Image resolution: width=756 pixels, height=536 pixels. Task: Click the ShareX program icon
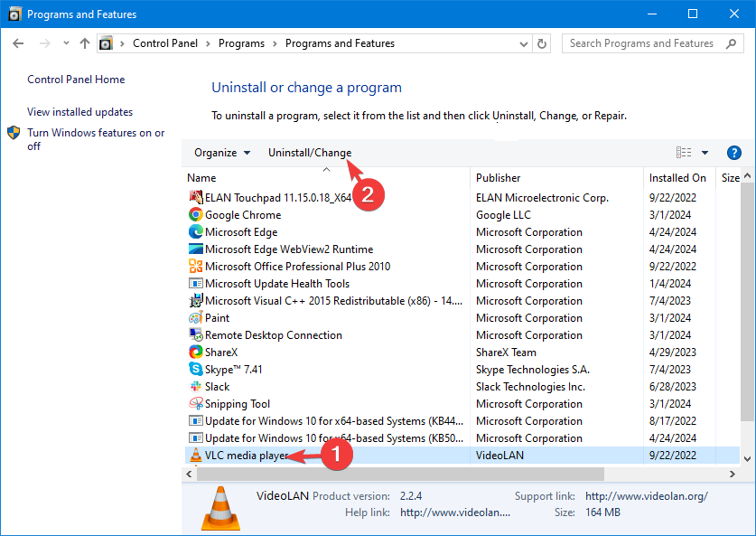coord(195,353)
